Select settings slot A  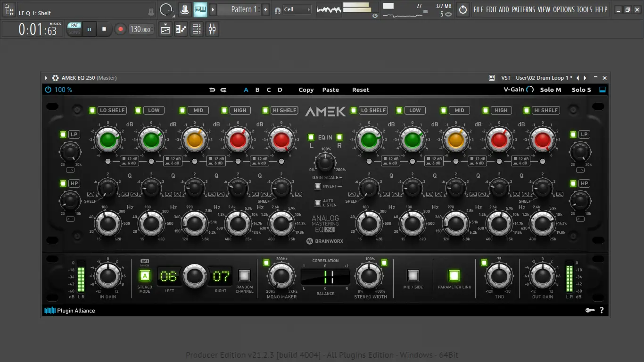click(x=246, y=90)
